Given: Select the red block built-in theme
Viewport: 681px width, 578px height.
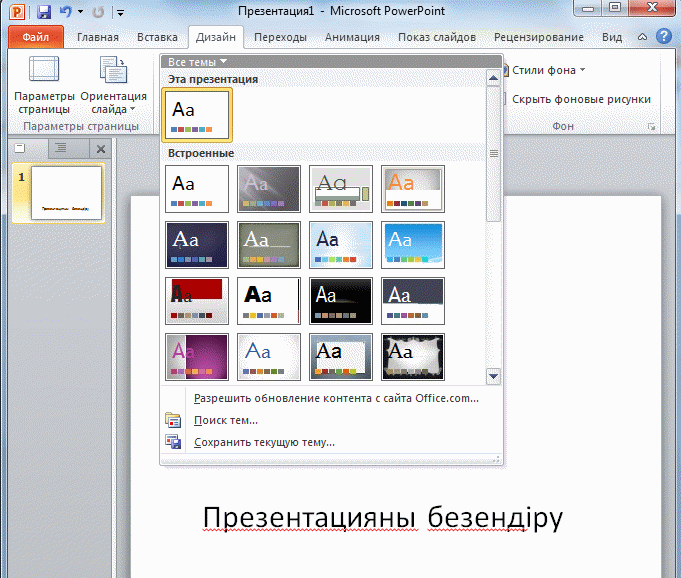Looking at the screenshot, I should point(197,300).
